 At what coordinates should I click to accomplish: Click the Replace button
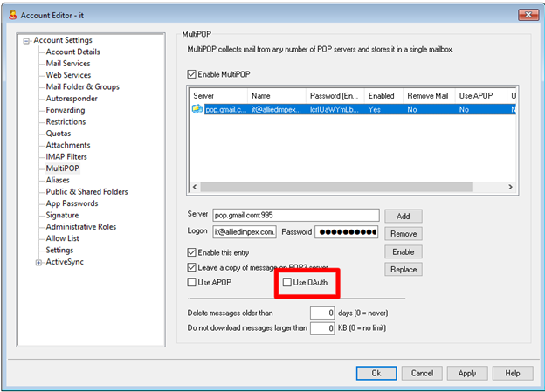(x=403, y=271)
